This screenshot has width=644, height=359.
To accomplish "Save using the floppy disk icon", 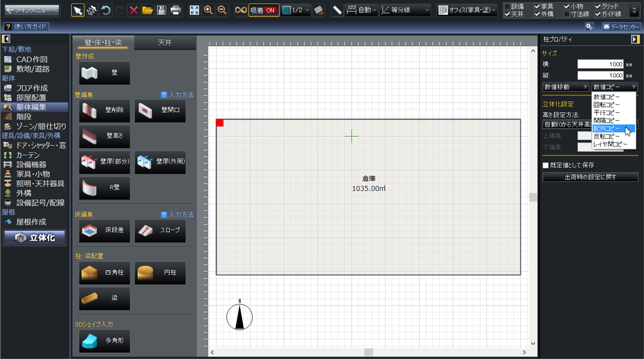I will (x=161, y=10).
